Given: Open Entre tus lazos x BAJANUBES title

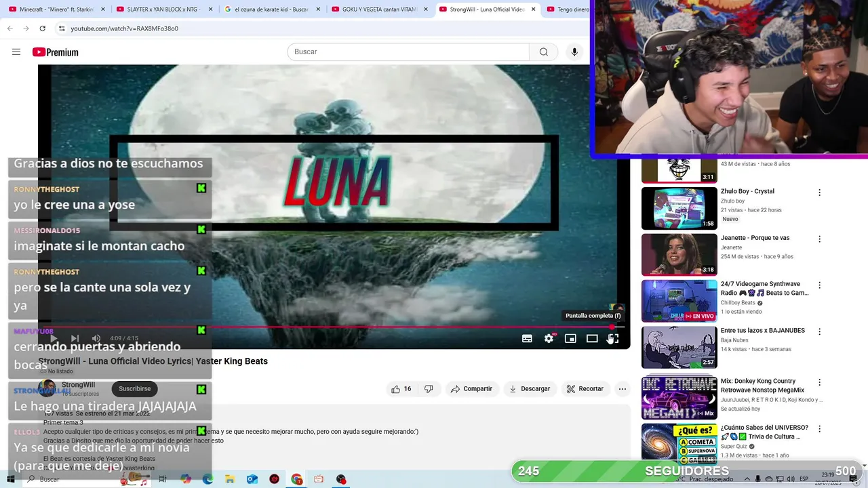Looking at the screenshot, I should tap(763, 331).
